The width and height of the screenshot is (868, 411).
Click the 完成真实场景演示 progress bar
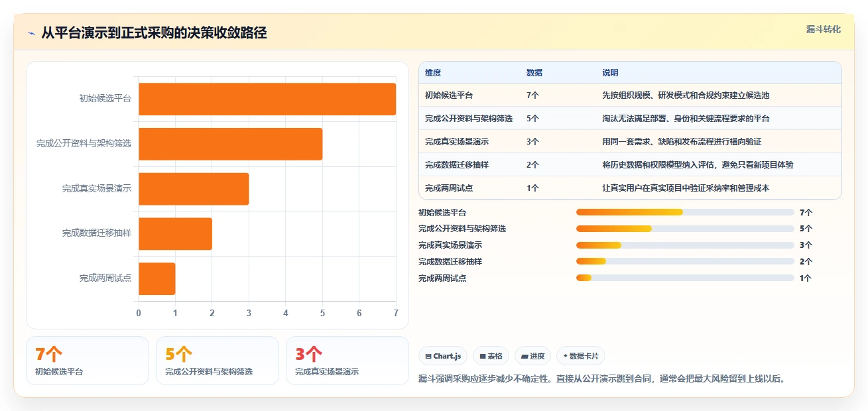click(x=685, y=245)
